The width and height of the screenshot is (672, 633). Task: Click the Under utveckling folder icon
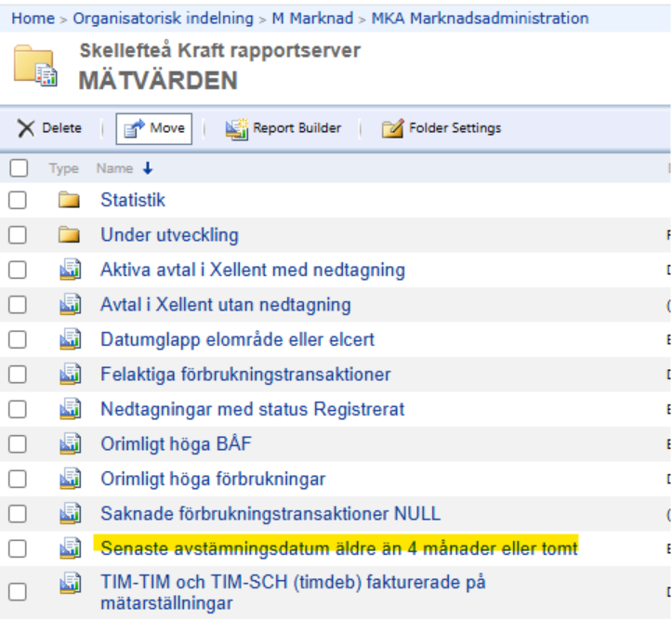pos(70,235)
